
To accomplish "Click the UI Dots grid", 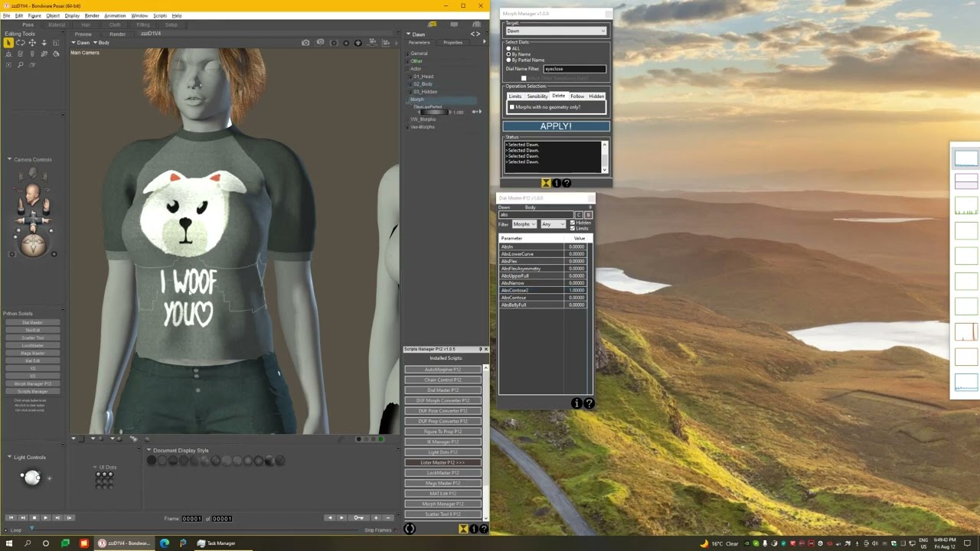I will click(x=105, y=479).
